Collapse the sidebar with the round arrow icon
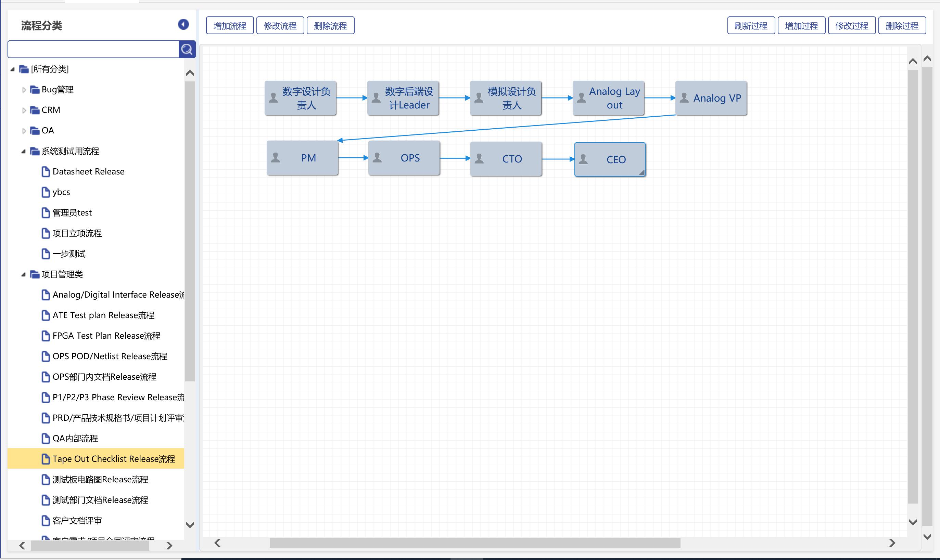 (x=183, y=25)
